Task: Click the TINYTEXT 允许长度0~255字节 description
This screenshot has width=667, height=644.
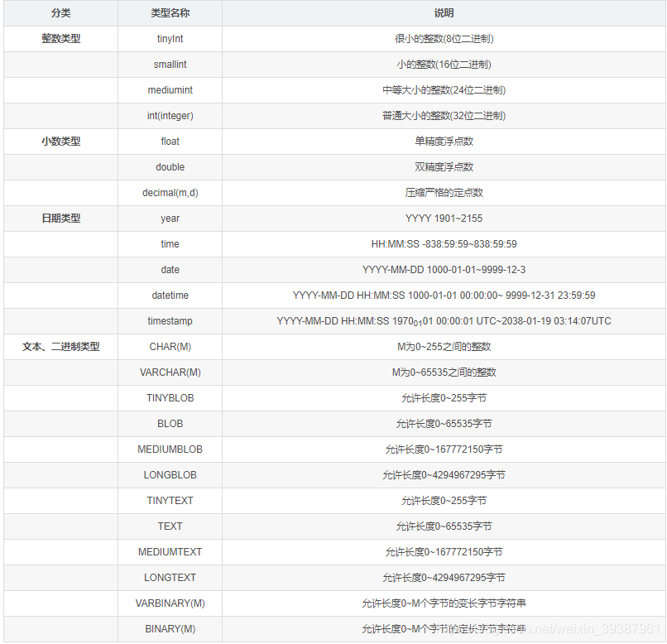Action: click(444, 501)
